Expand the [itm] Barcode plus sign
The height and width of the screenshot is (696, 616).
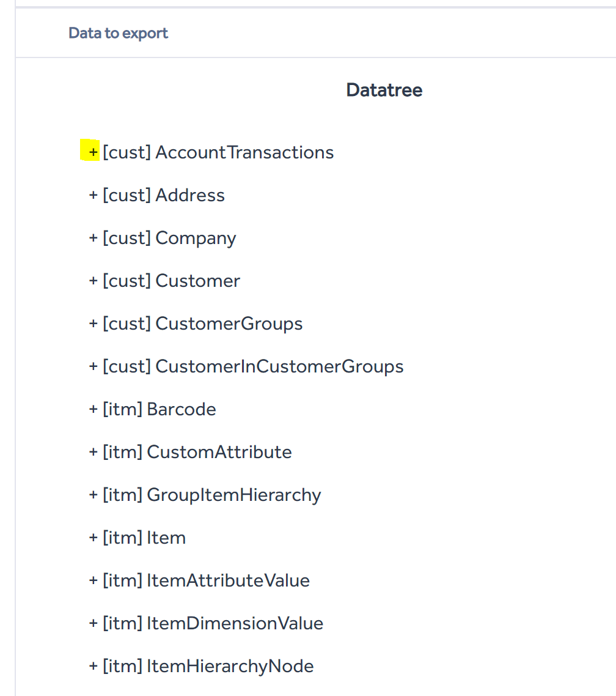(x=93, y=409)
